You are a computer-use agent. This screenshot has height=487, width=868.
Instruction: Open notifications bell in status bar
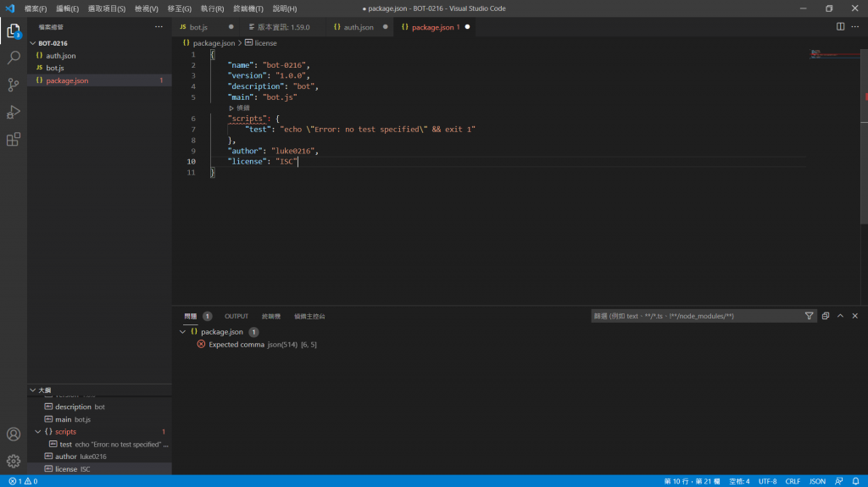(856, 481)
